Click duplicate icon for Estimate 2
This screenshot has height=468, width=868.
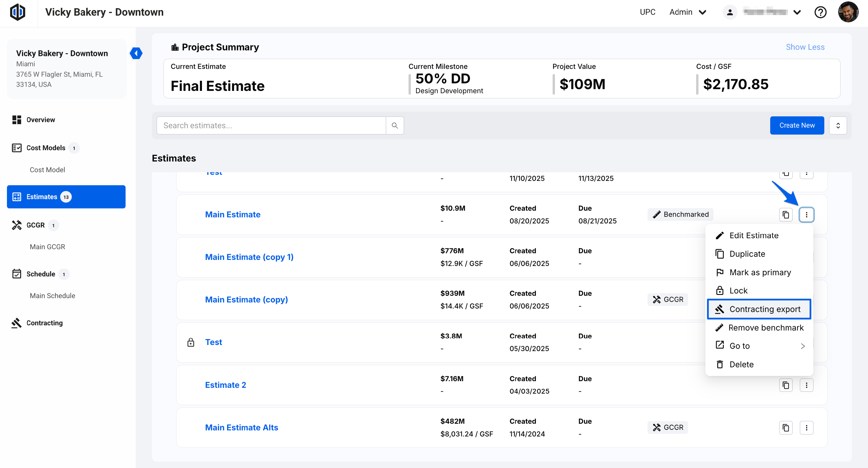(x=786, y=385)
